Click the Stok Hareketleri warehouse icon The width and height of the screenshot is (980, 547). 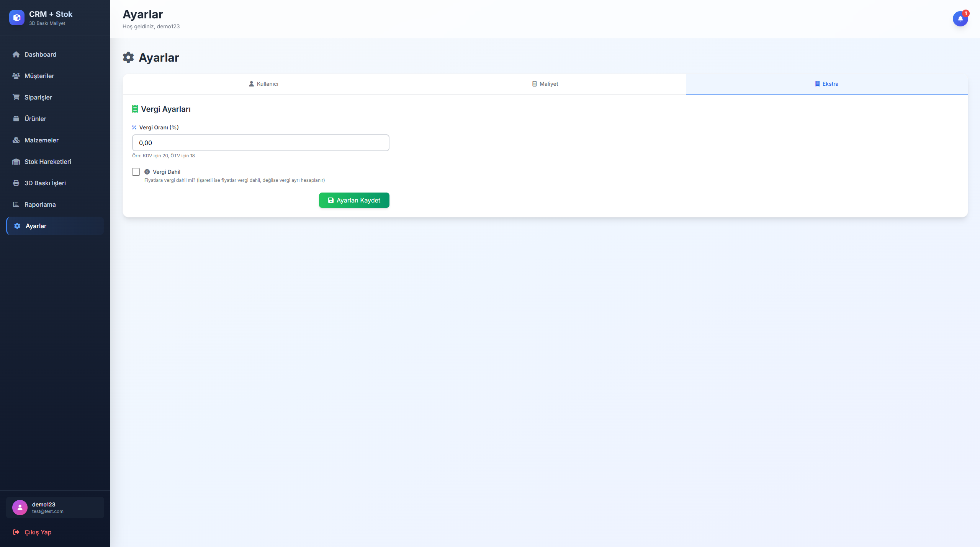(x=16, y=162)
